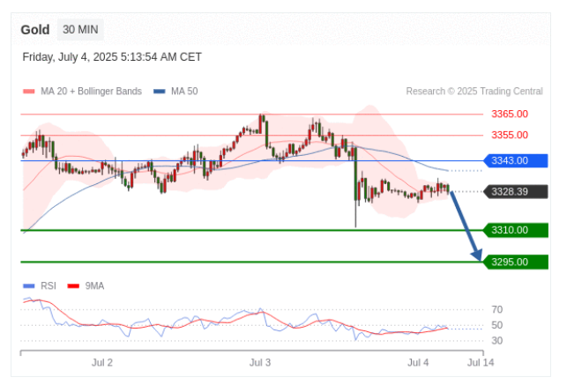
Task: Click the RSI 70 level label
Action: point(497,309)
